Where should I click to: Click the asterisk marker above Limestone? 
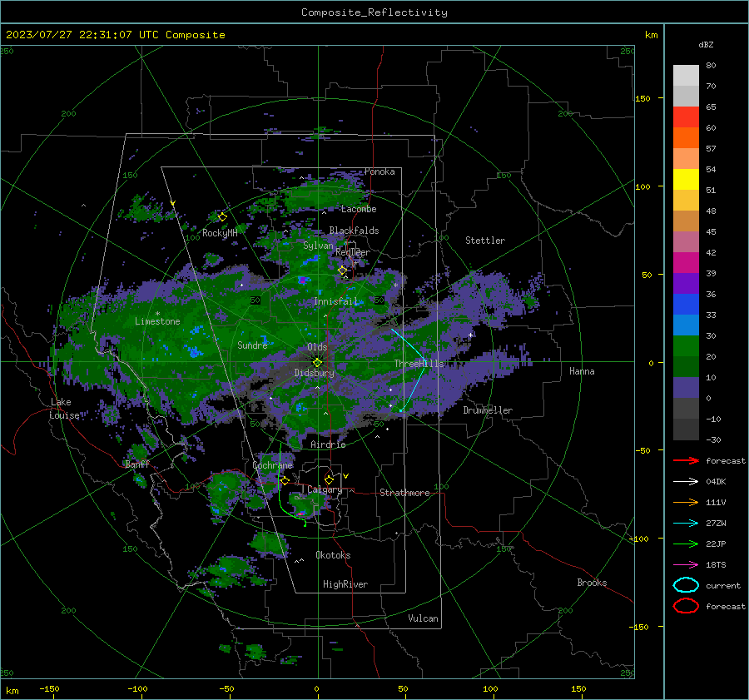157,314
